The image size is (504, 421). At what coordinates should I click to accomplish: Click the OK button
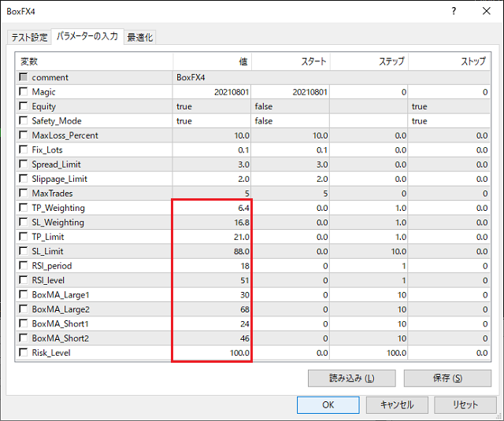328,404
